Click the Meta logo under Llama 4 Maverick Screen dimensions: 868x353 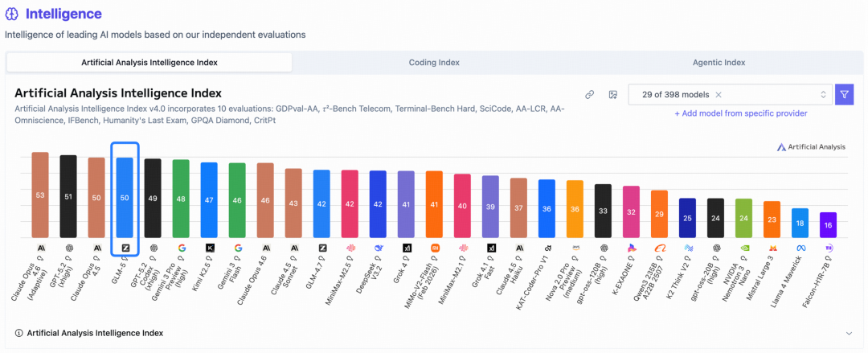coord(800,248)
